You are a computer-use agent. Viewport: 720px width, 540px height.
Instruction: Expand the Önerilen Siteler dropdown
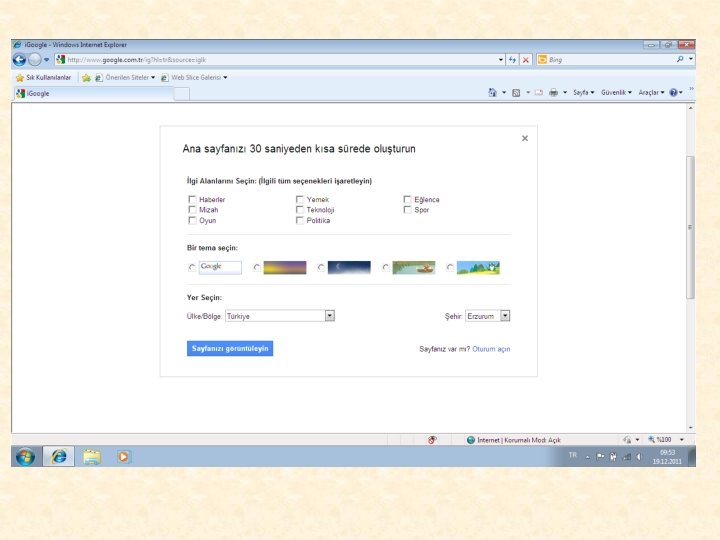[153, 78]
